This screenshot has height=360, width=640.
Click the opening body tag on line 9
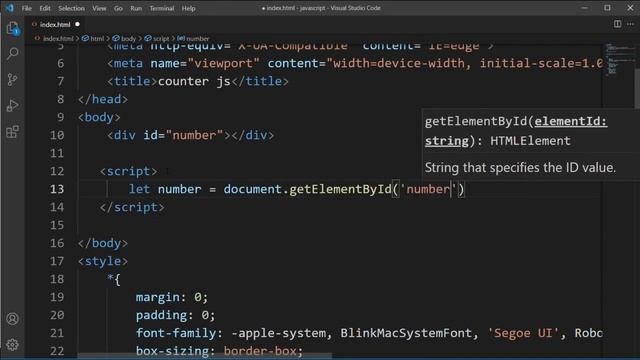click(x=99, y=118)
